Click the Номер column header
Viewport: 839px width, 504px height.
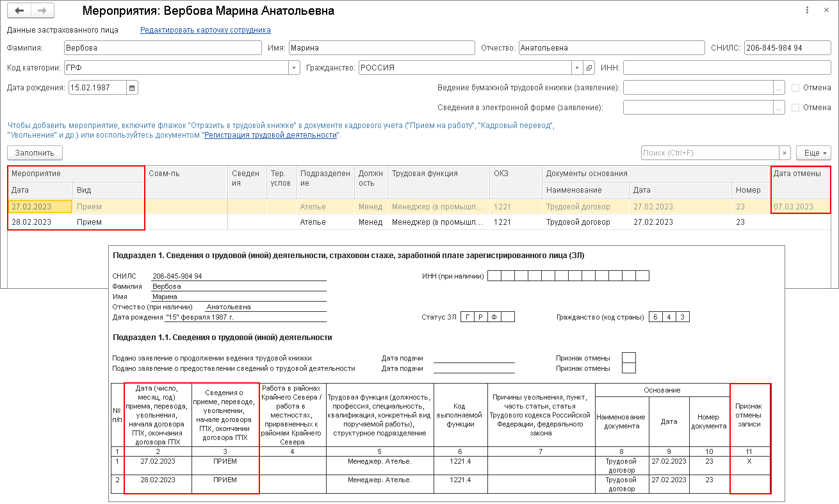point(750,190)
